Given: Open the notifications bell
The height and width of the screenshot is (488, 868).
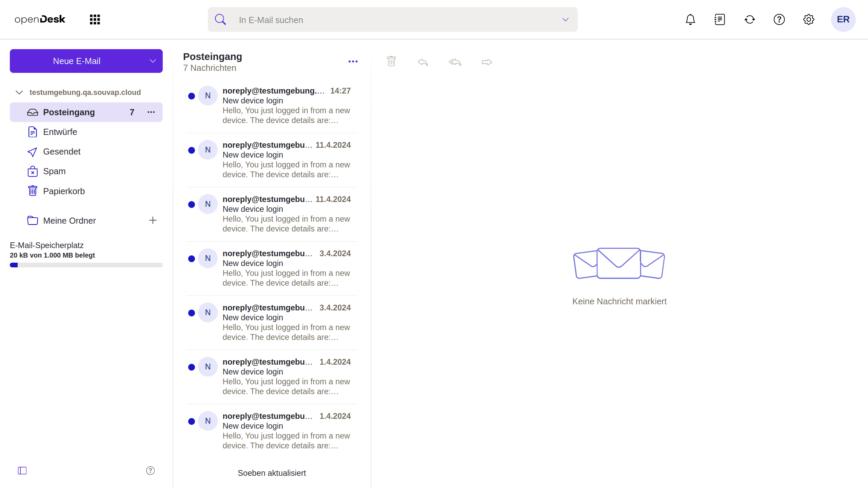Looking at the screenshot, I should pyautogui.click(x=690, y=19).
